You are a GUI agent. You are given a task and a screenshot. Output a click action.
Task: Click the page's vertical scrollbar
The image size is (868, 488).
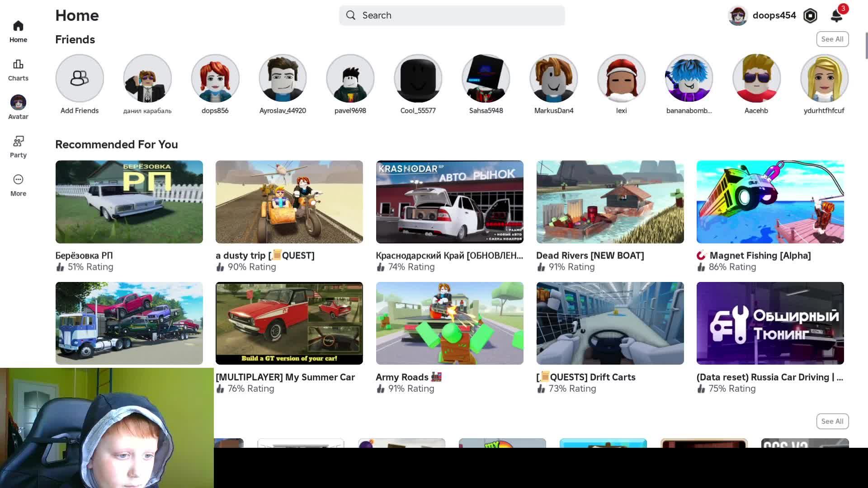tap(866, 45)
